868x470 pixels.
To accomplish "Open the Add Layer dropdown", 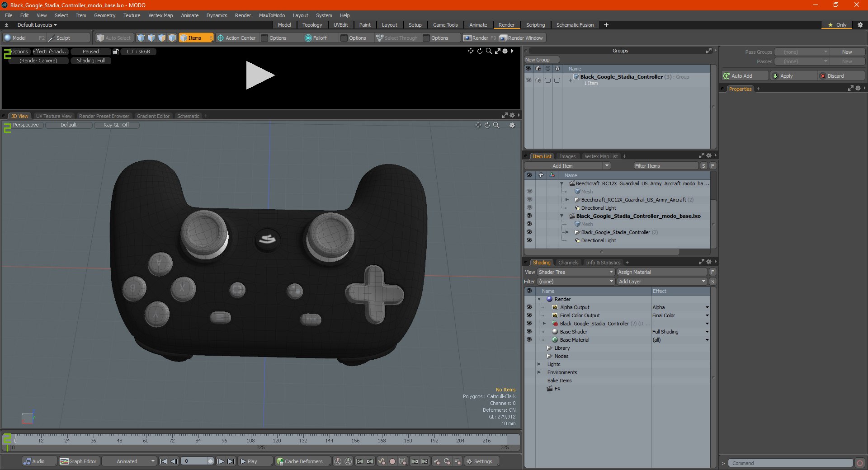I will pyautogui.click(x=662, y=282).
